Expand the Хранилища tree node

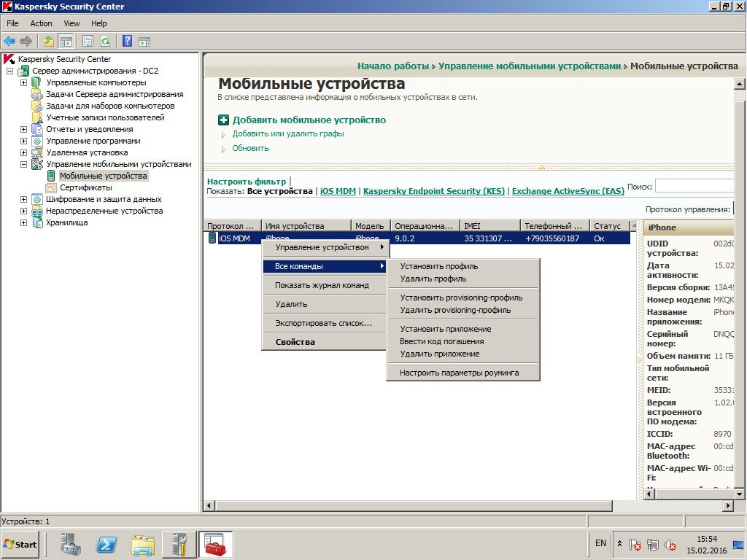(23, 223)
